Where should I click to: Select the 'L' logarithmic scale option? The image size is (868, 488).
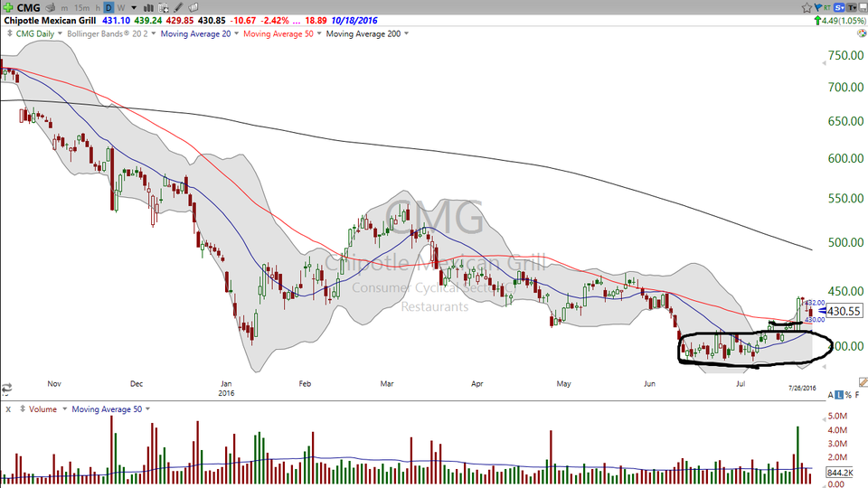[x=839, y=395]
